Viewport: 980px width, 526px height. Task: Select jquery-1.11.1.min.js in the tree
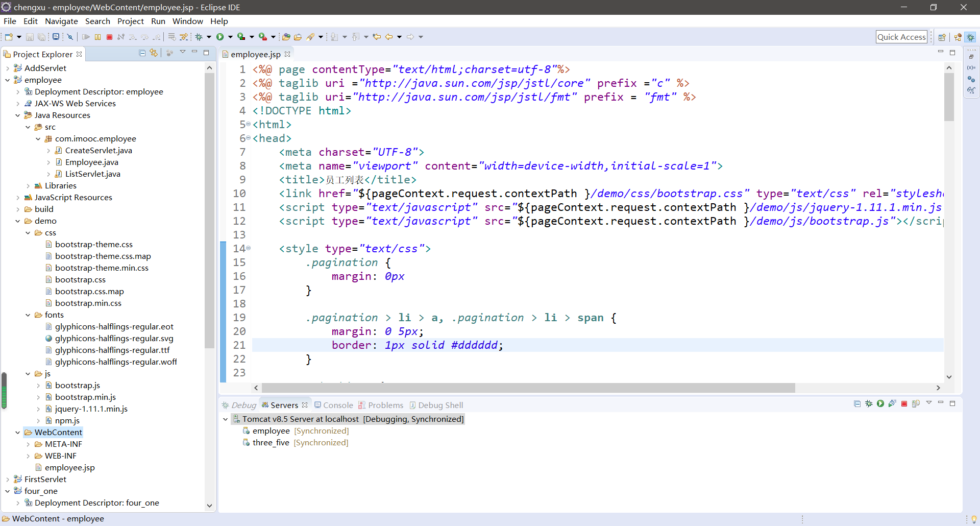pyautogui.click(x=91, y=409)
